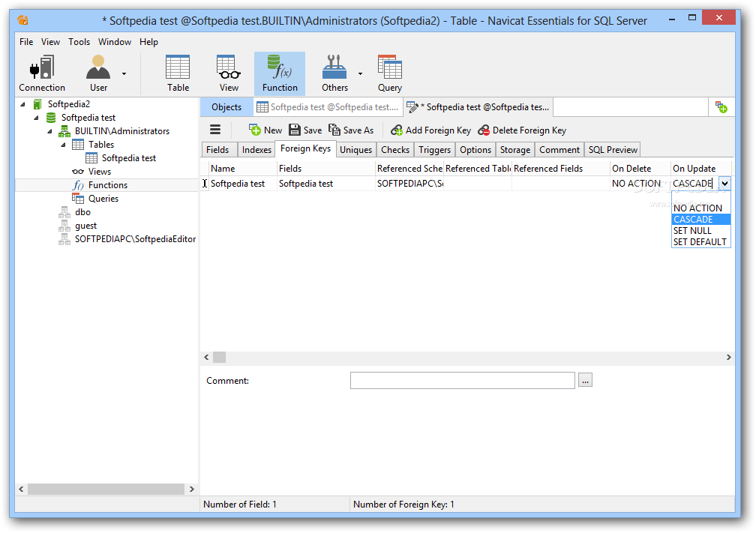Screen dimensions: 756x533
Task: Click Save As in the designer toolbar
Action: pyautogui.click(x=351, y=130)
